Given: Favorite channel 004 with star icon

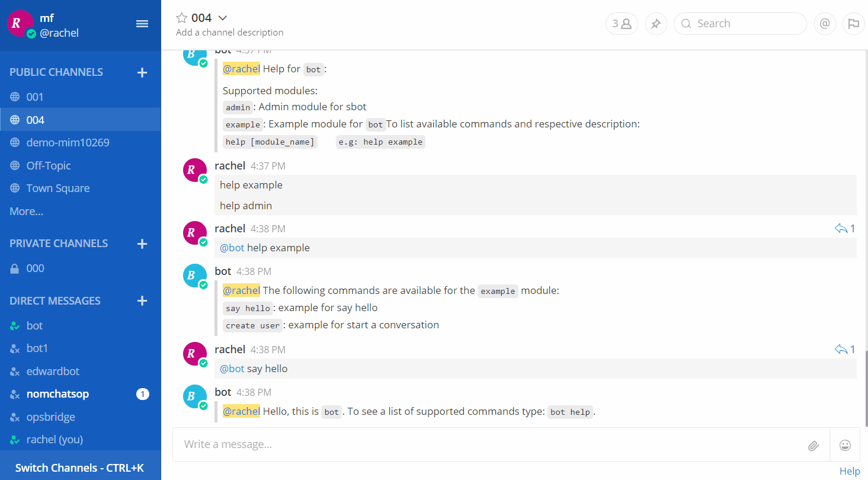Looking at the screenshot, I should click(x=182, y=18).
